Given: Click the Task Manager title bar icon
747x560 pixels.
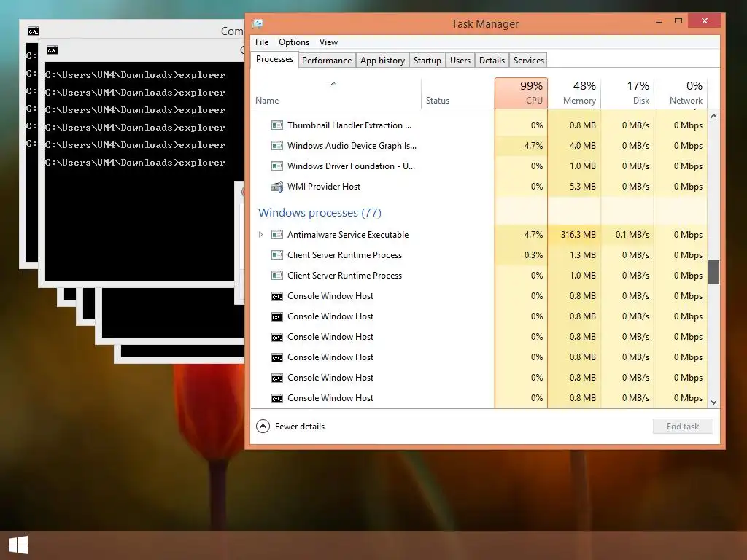Looking at the screenshot, I should 258,23.
